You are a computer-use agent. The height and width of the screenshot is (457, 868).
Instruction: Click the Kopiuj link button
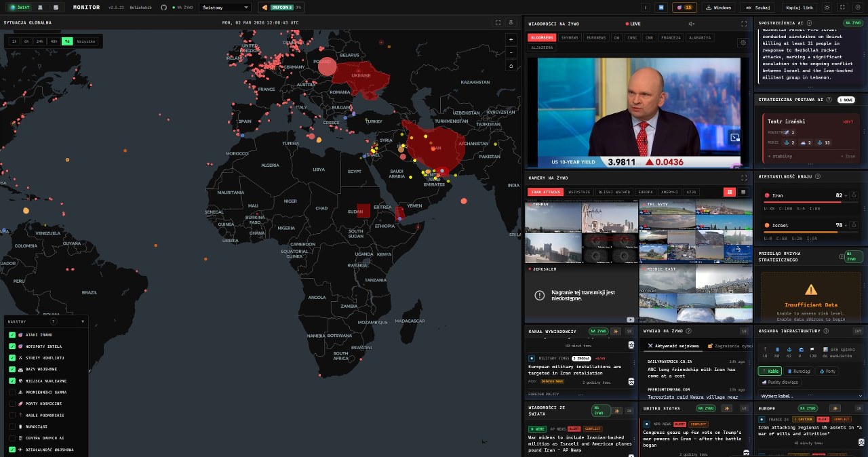pos(800,7)
